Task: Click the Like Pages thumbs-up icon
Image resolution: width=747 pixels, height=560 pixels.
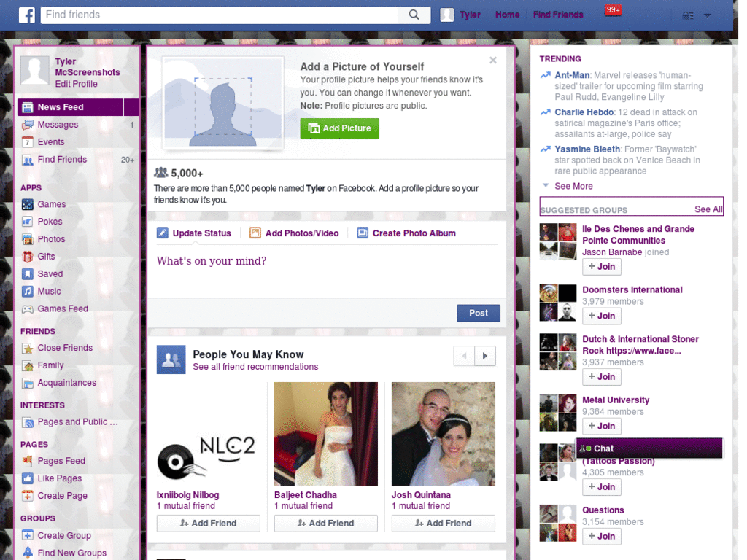Action: [x=28, y=478]
